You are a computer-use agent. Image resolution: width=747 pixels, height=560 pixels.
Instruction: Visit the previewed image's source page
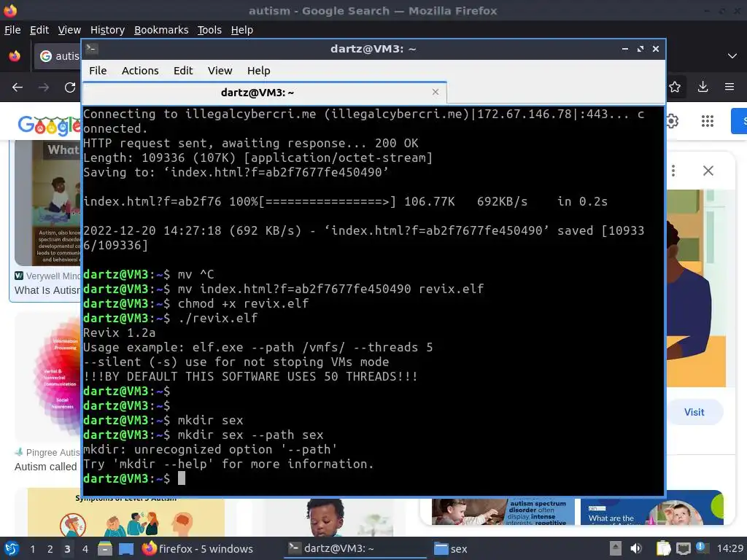point(694,413)
